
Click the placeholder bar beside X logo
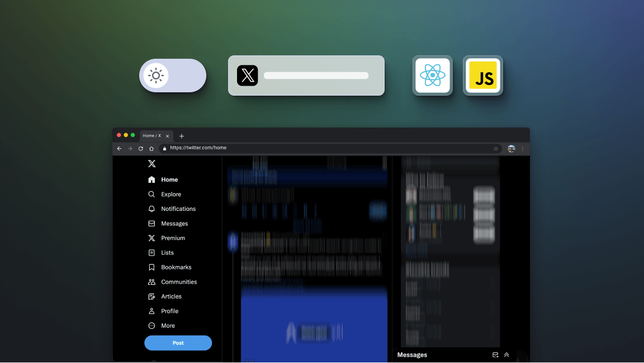click(x=316, y=76)
